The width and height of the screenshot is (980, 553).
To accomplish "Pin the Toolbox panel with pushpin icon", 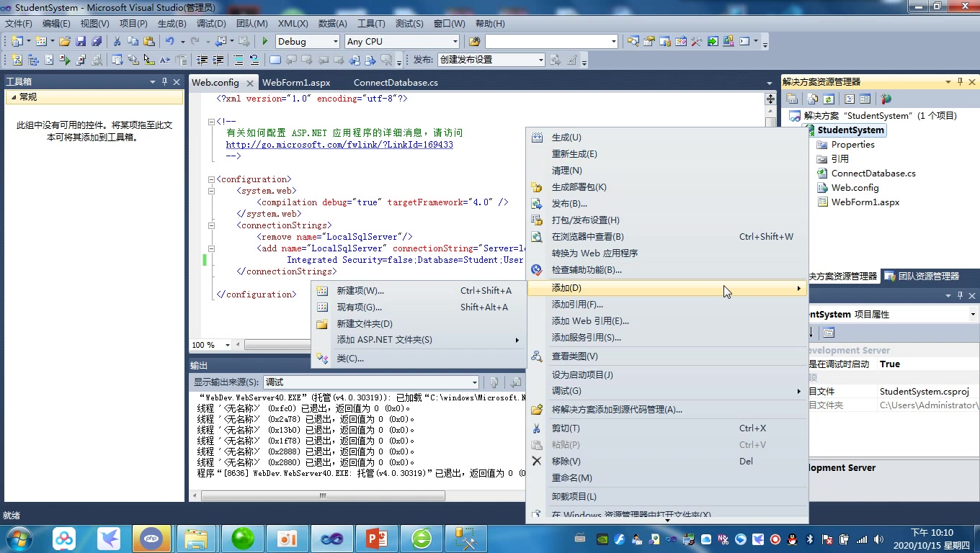I will pos(164,82).
